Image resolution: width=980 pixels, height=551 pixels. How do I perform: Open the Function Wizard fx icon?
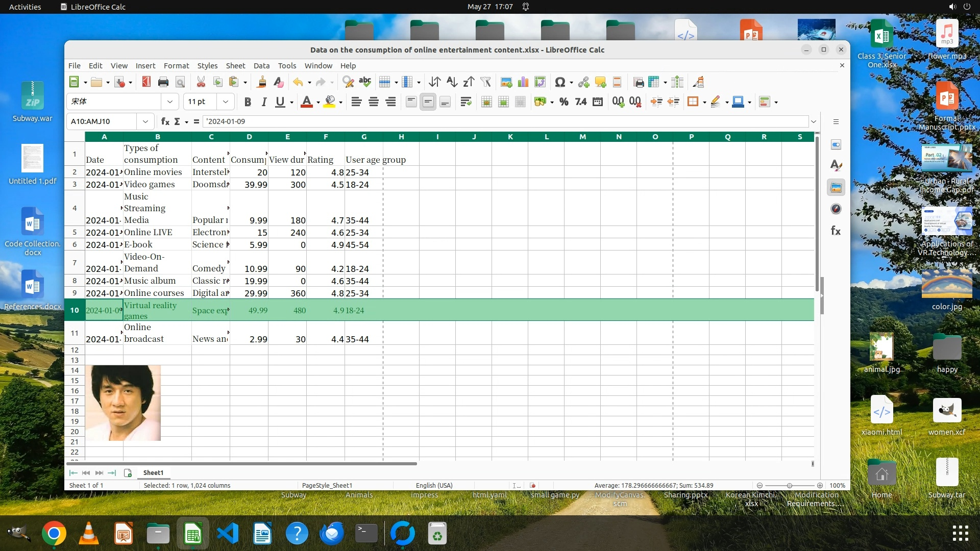click(165, 121)
